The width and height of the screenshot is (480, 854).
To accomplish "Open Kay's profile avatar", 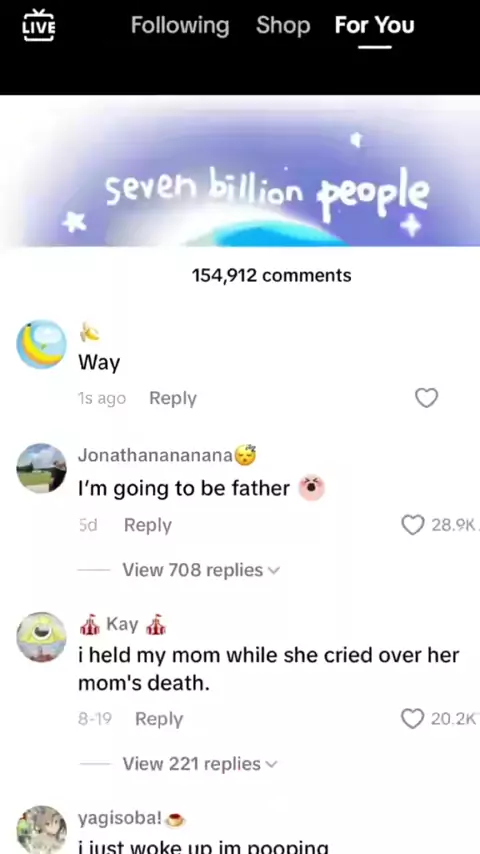I will tap(41, 637).
